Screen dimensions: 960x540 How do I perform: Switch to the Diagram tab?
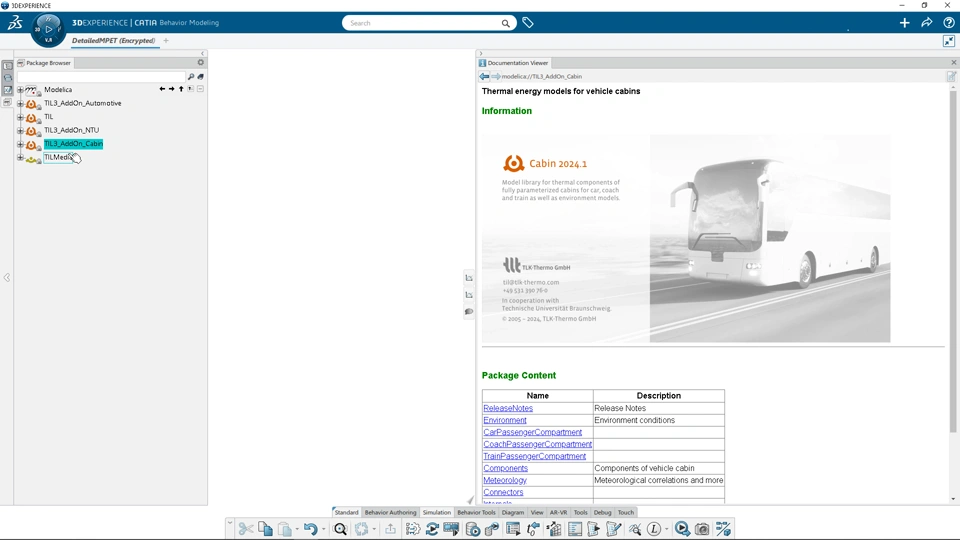click(513, 512)
